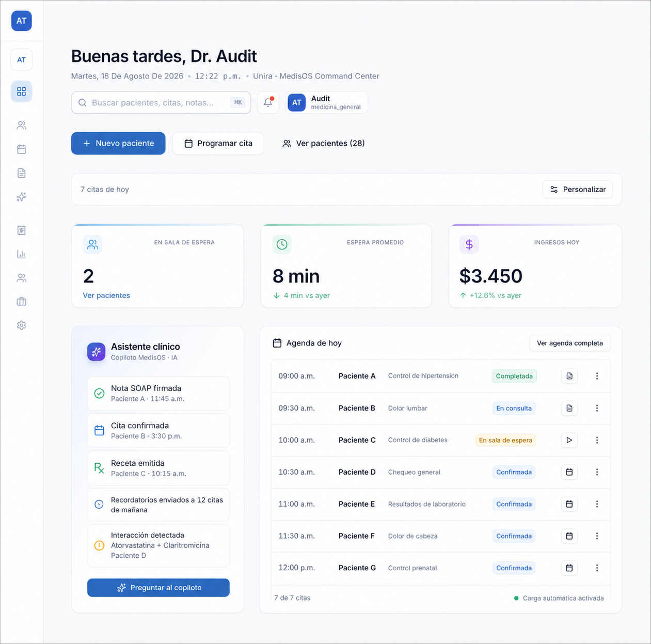Screen dimensions: 651x644
Task: Open the bar chart reports icon in sidebar
Action: point(21,254)
